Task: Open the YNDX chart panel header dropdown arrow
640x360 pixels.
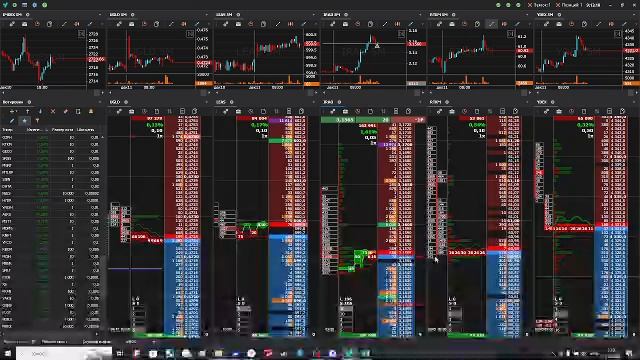Action: pos(635,15)
